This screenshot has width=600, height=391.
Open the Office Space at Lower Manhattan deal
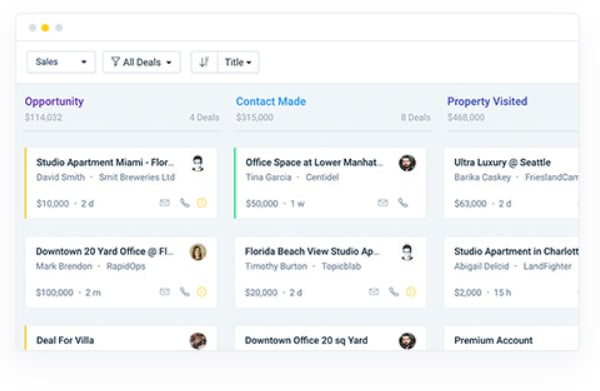click(x=314, y=163)
